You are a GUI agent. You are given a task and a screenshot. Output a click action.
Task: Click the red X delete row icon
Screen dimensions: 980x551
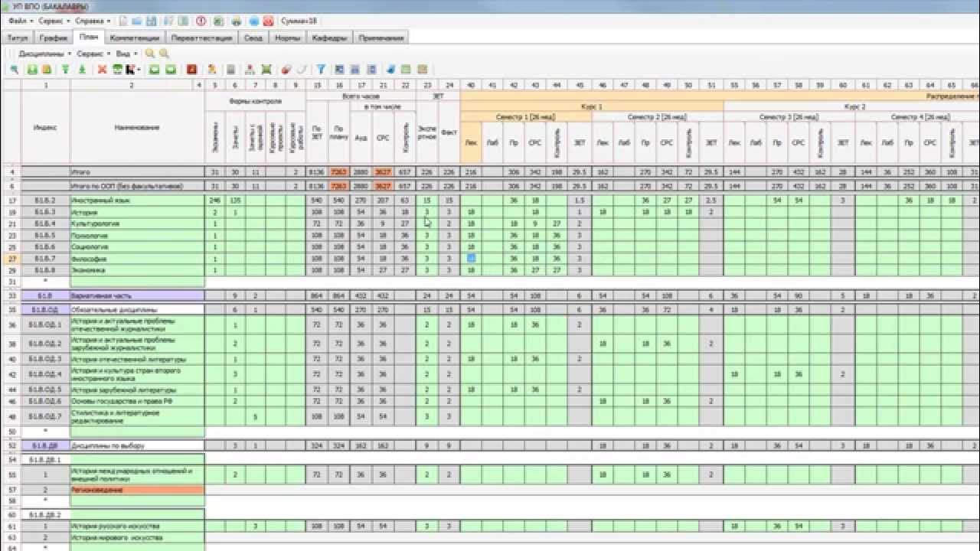click(102, 69)
